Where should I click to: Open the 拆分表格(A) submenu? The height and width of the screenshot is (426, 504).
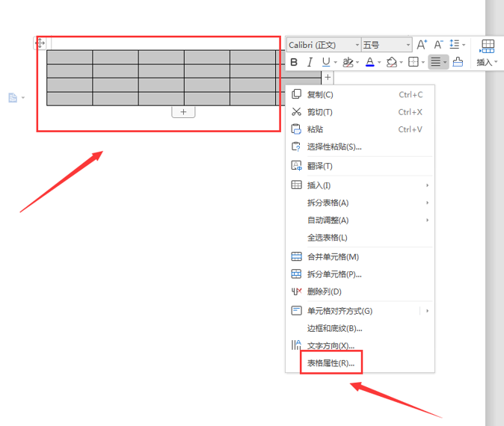tap(360, 203)
